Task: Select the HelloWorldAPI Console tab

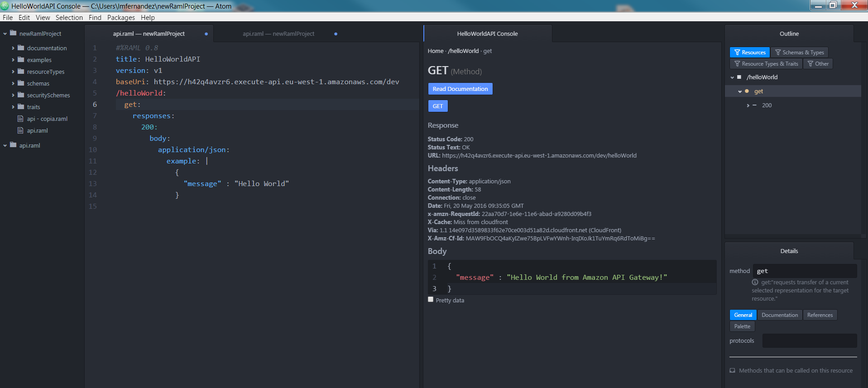Action: [487, 34]
